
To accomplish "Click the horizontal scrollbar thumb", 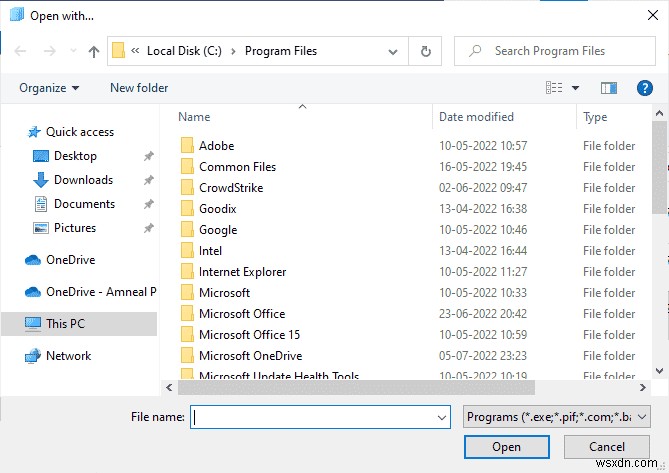I will 356,388.
